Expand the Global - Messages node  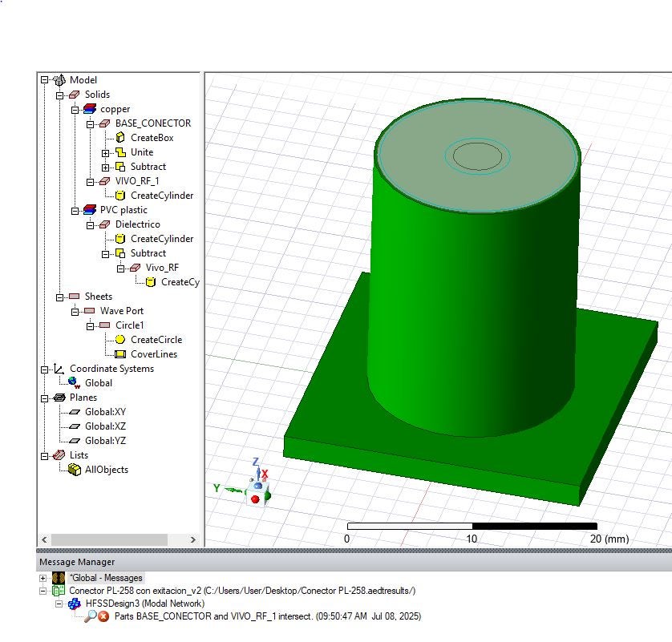[43, 578]
